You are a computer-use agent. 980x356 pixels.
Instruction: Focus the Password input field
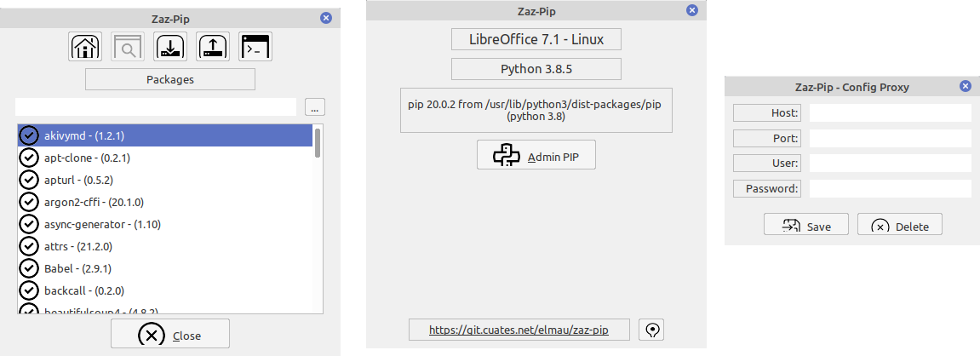(890, 188)
